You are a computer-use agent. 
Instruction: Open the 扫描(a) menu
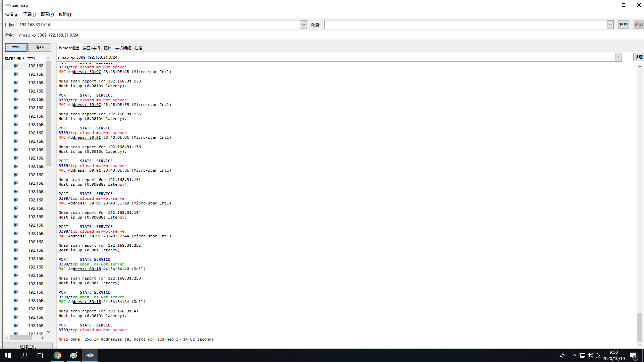click(12, 14)
